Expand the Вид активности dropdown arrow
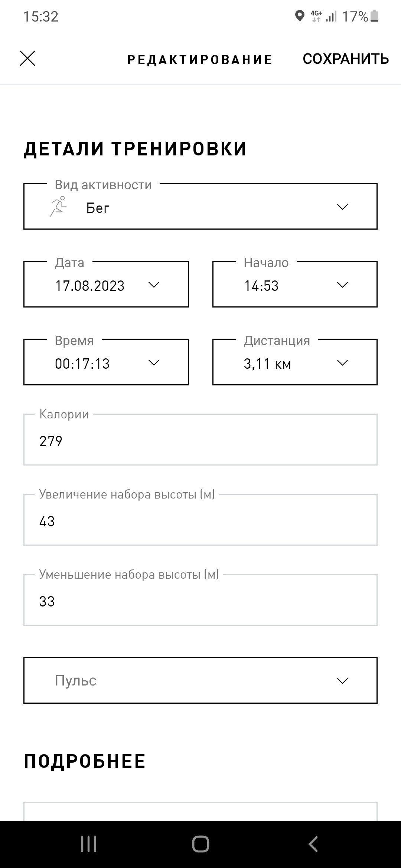 click(342, 207)
